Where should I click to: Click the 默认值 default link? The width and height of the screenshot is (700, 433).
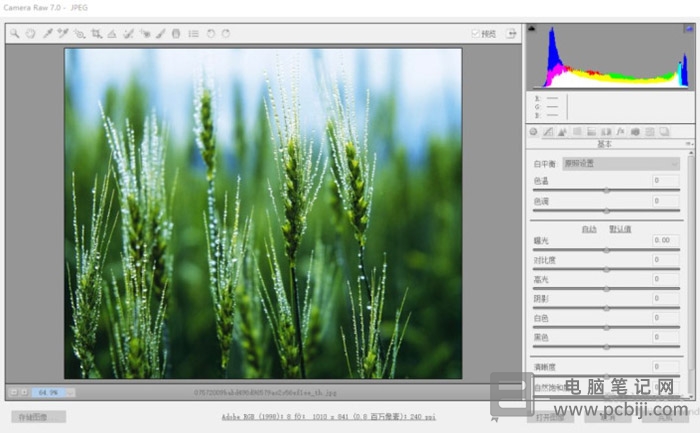620,229
